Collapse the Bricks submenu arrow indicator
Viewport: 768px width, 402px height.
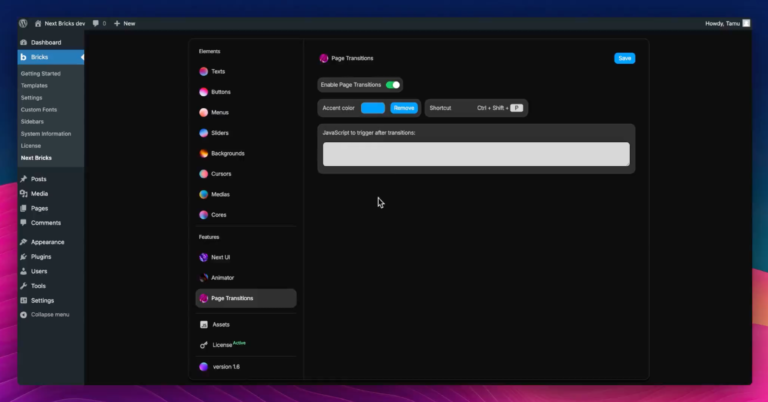[82, 57]
